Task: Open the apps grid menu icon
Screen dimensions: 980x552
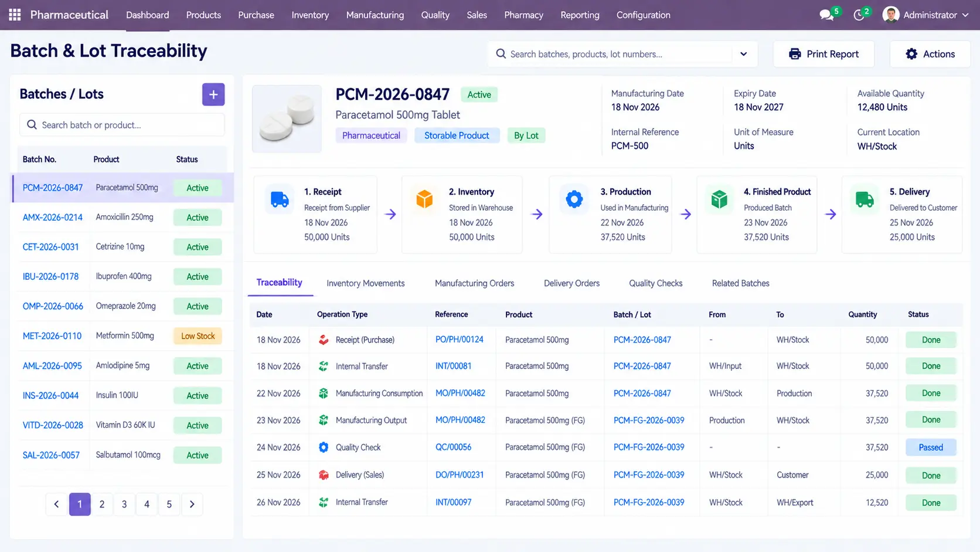Action: click(x=15, y=15)
